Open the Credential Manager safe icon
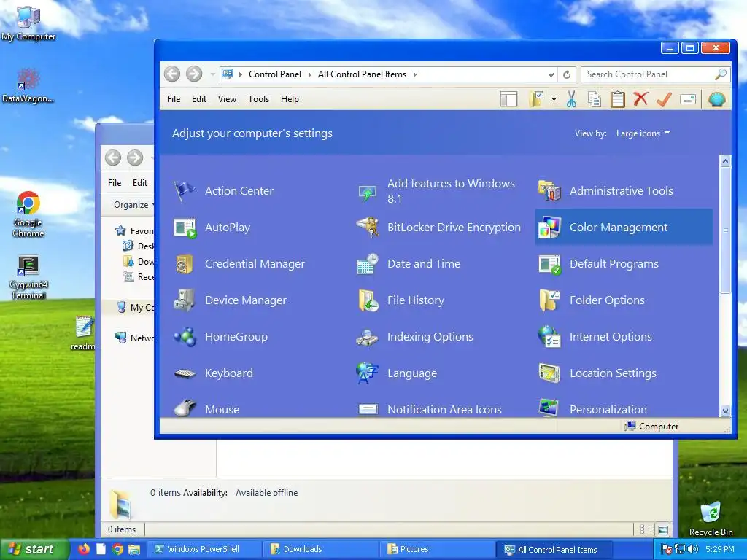 (x=185, y=264)
